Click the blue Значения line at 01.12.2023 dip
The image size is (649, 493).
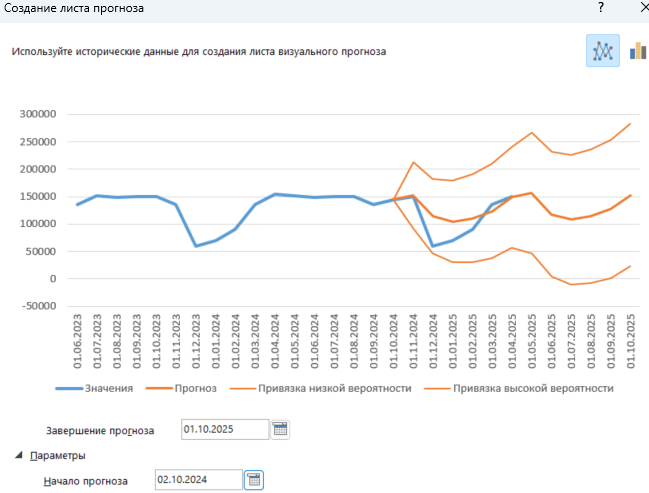(x=196, y=246)
